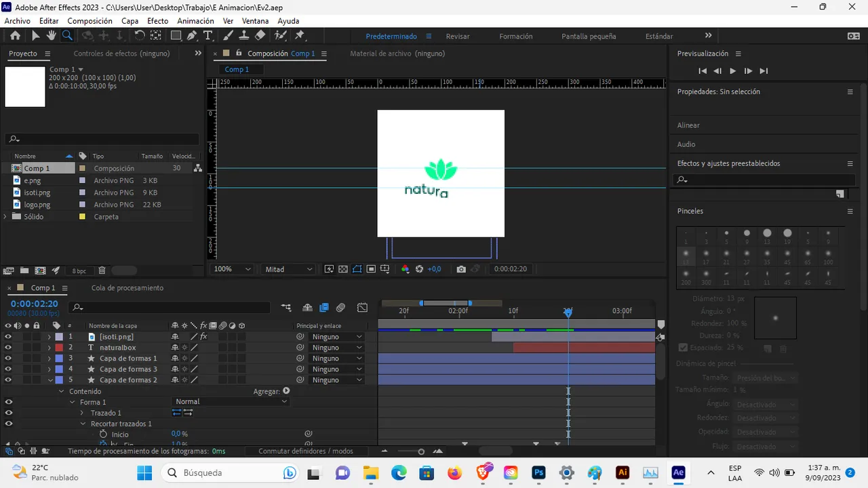Open the Capa menu
The image size is (868, 488).
coord(130,21)
